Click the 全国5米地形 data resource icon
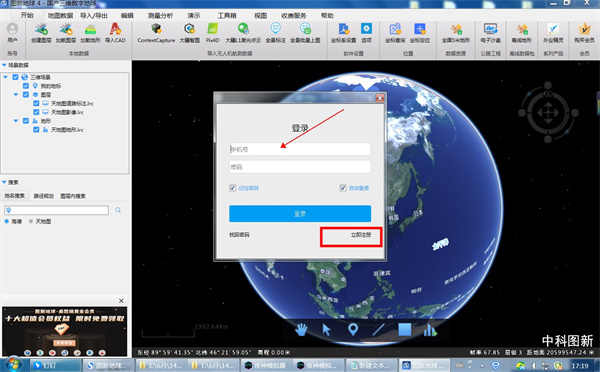The width and height of the screenshot is (600, 372). coord(456,29)
